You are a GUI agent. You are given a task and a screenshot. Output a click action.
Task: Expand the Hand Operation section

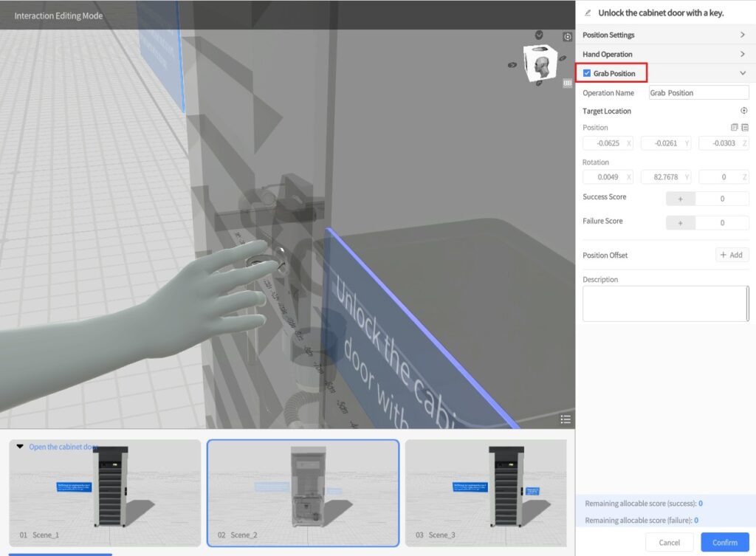(x=743, y=54)
